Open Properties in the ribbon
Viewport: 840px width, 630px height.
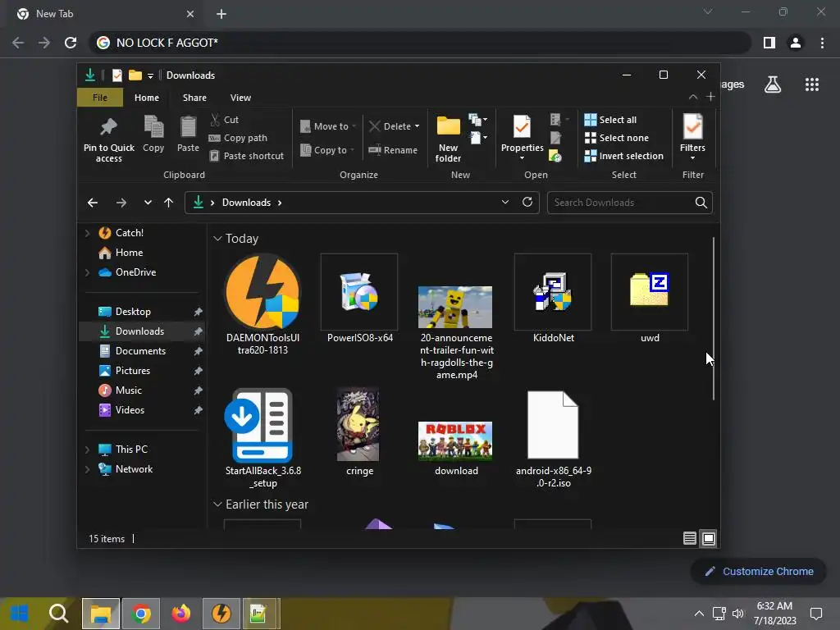coord(522,138)
